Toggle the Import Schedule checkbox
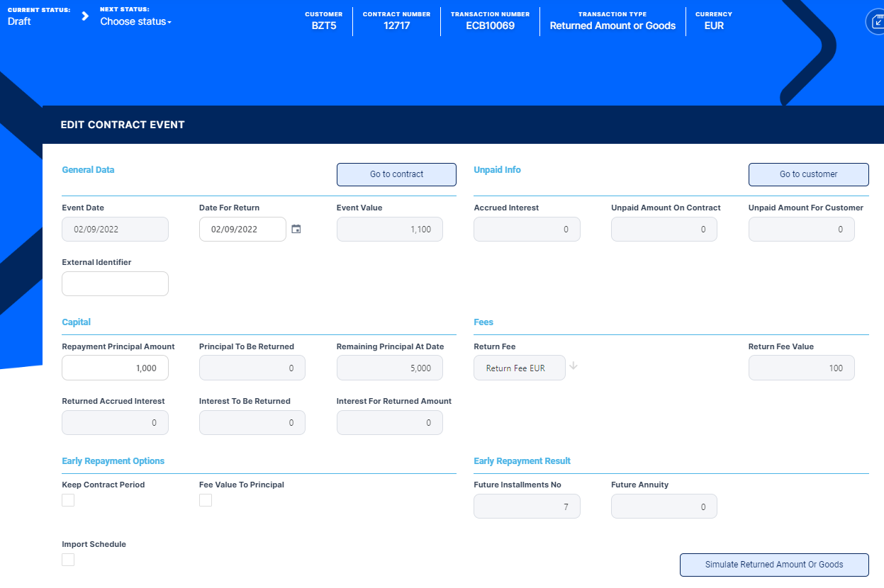Image resolution: width=884 pixels, height=588 pixels. pos(68,560)
